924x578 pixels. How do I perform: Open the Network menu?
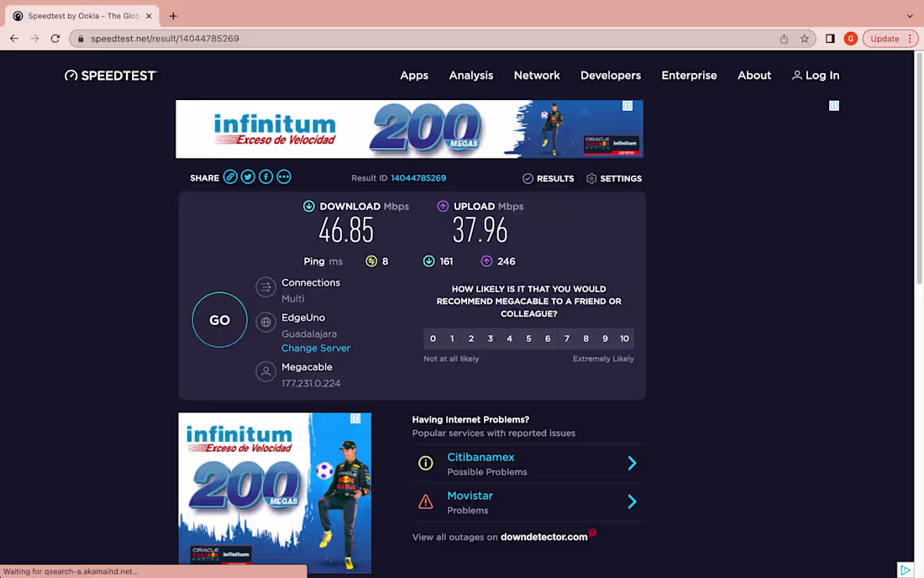537,76
